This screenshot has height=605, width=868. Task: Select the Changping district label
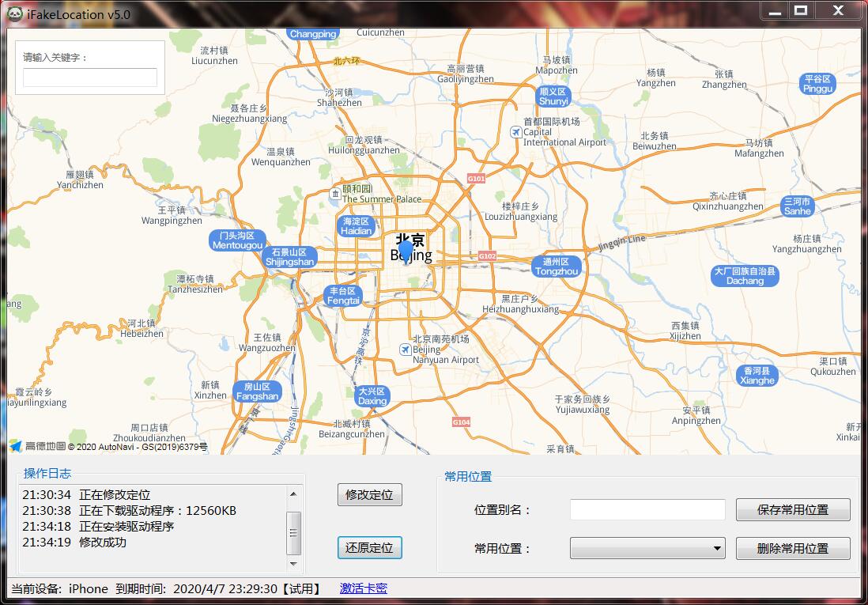(x=313, y=34)
